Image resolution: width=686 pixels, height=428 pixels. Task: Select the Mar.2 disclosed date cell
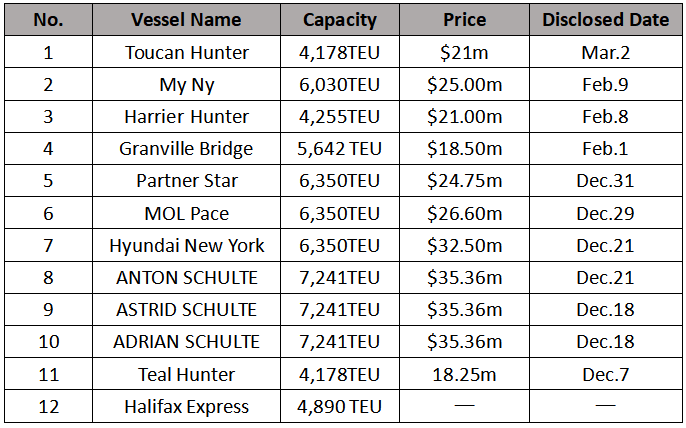[x=605, y=52]
